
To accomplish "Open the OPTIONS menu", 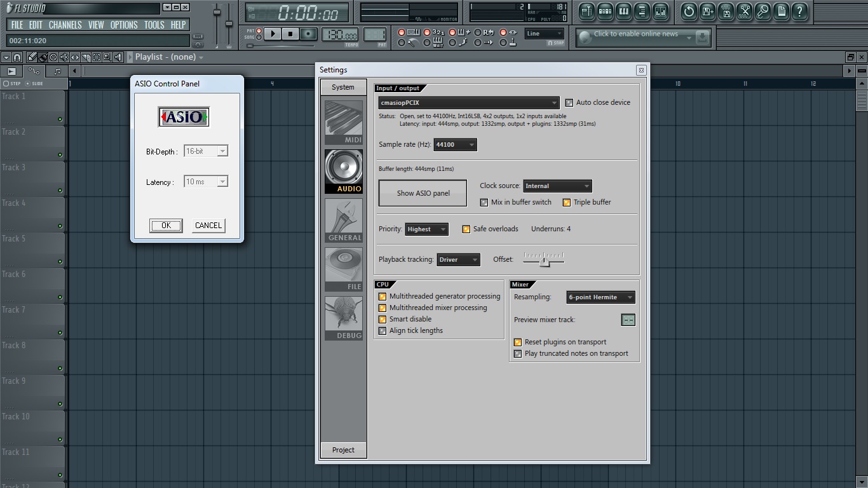I will [x=124, y=25].
